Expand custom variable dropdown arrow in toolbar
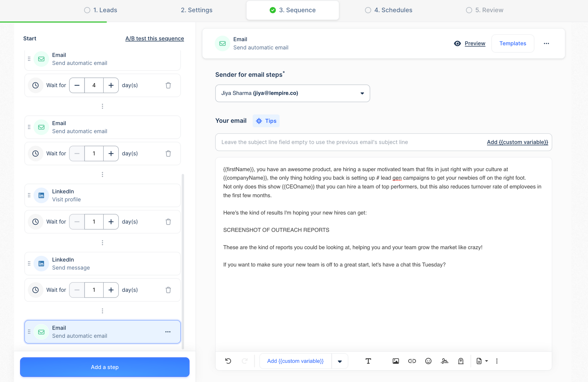 pos(340,361)
